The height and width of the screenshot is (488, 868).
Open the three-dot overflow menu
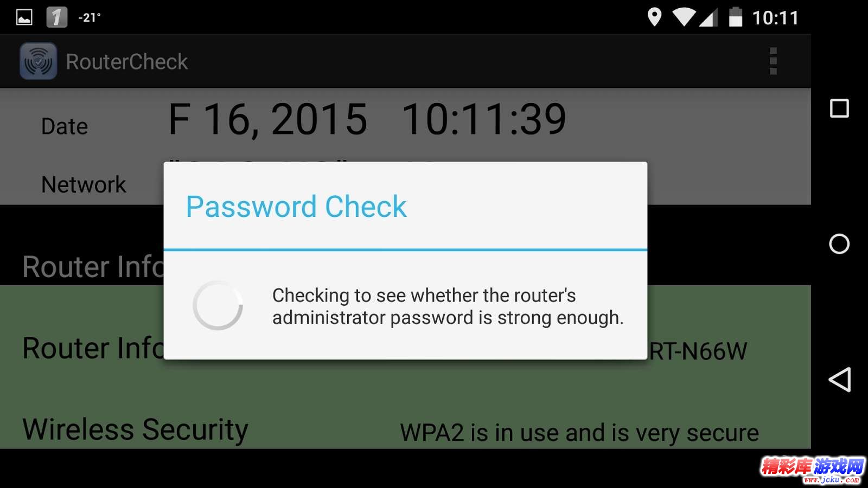[773, 61]
